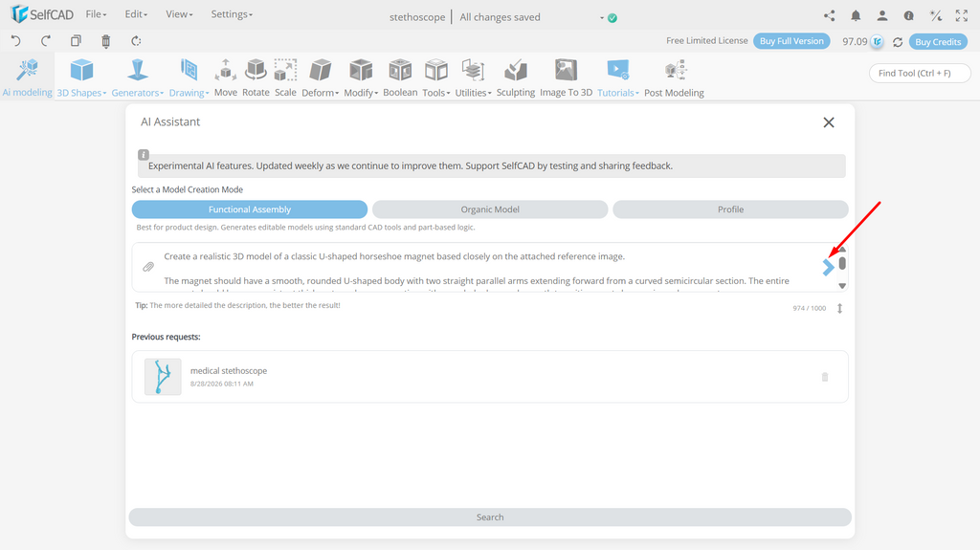980x550 pixels.
Task: Open notifications bell icon
Action: 856,16
